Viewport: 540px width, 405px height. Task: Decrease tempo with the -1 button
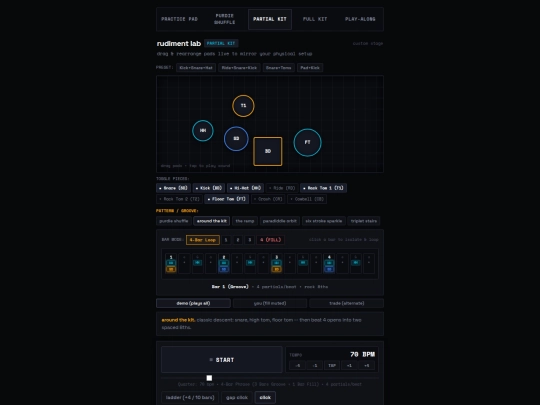point(315,365)
